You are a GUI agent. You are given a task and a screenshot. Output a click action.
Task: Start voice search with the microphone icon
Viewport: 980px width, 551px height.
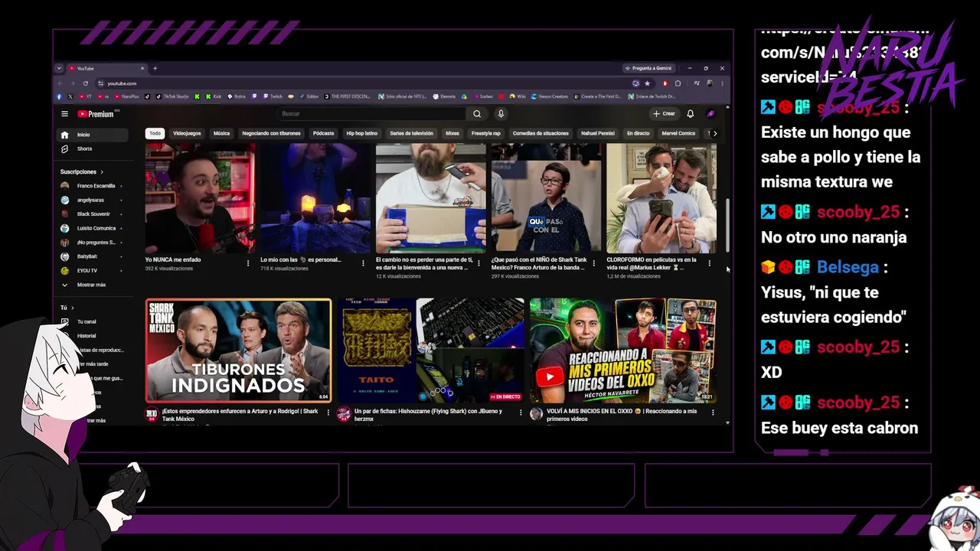click(501, 114)
